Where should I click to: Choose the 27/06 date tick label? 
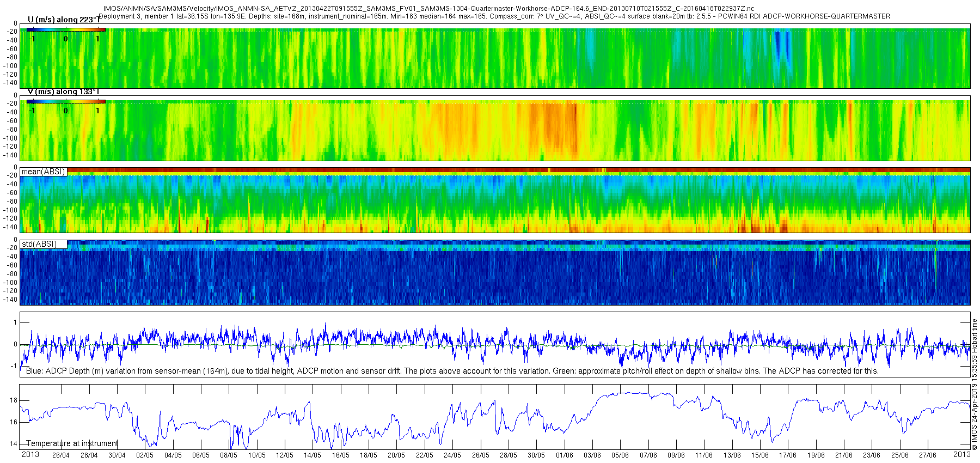point(928,455)
